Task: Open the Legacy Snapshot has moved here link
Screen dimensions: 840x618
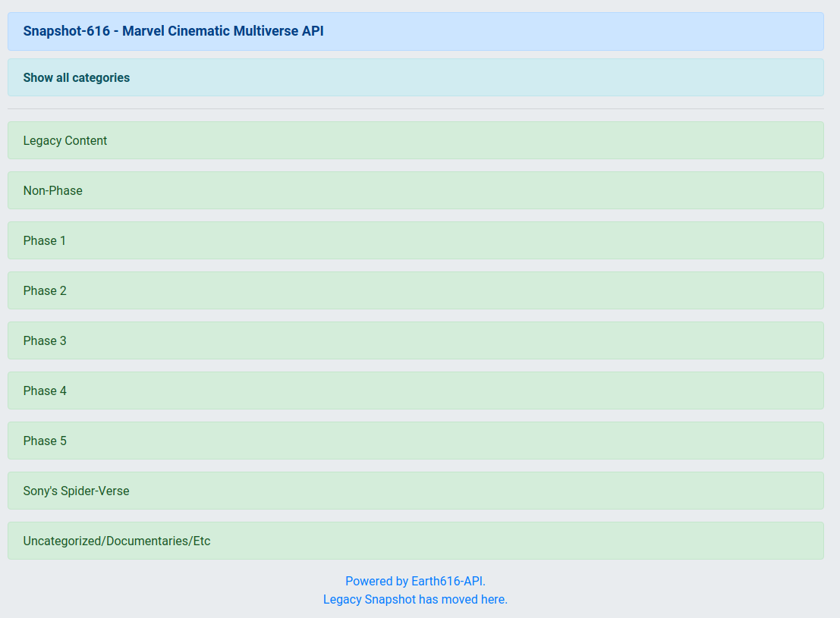Action: click(x=415, y=599)
